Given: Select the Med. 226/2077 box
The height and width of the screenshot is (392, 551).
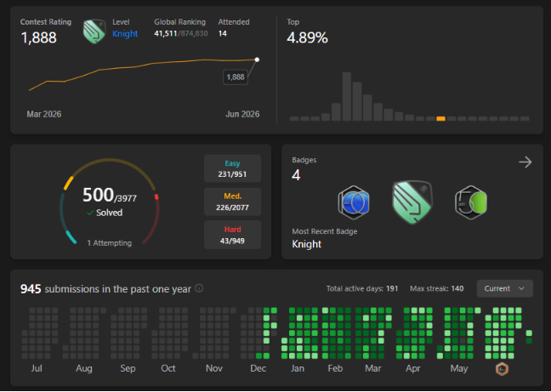Looking at the screenshot, I should point(232,202).
